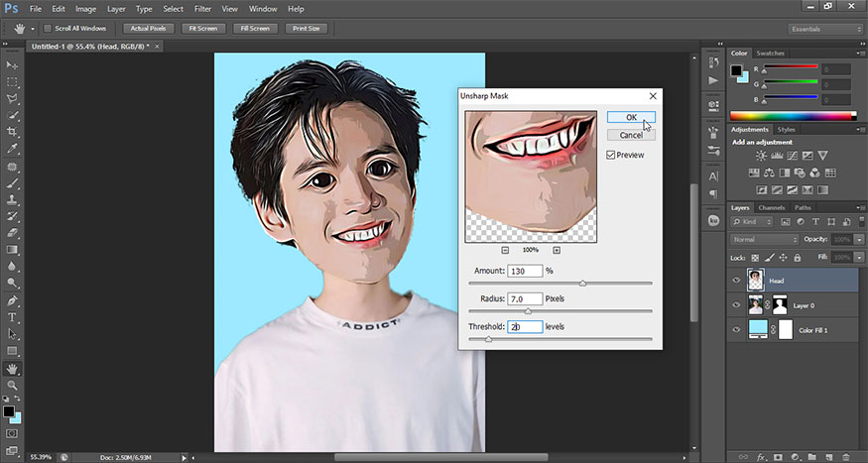The width and height of the screenshot is (868, 463).
Task: Pick the Type tool
Action: pos(13,317)
